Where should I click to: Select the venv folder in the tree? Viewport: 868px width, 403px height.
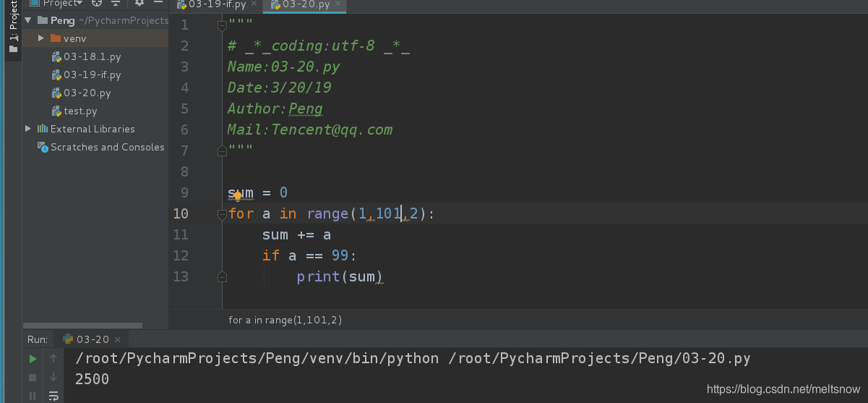74,38
